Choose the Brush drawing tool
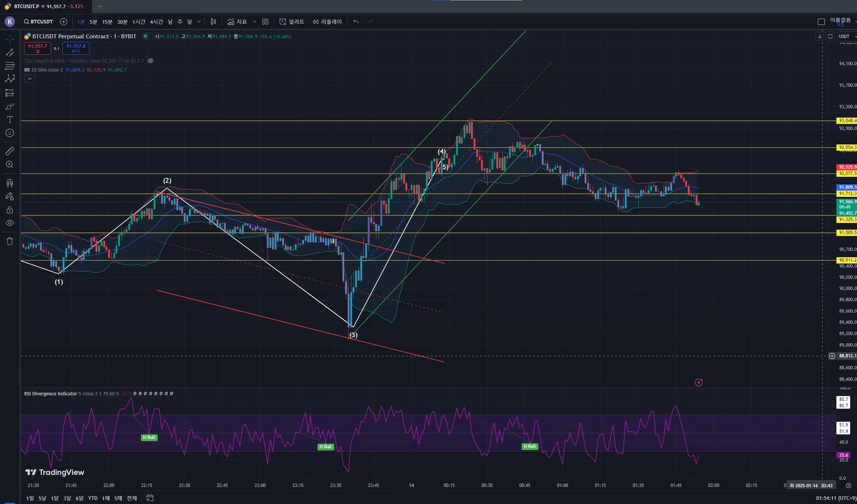This screenshot has height=504, width=857. 9,106
